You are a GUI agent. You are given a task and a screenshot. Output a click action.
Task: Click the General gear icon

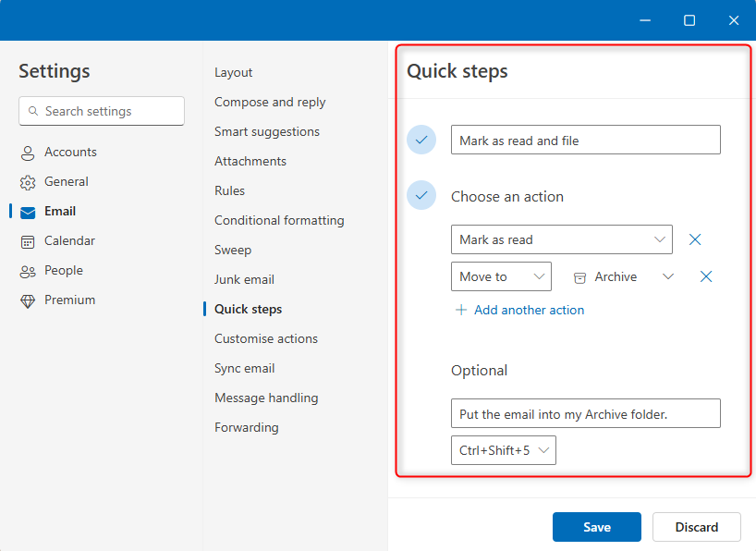pyautogui.click(x=28, y=182)
